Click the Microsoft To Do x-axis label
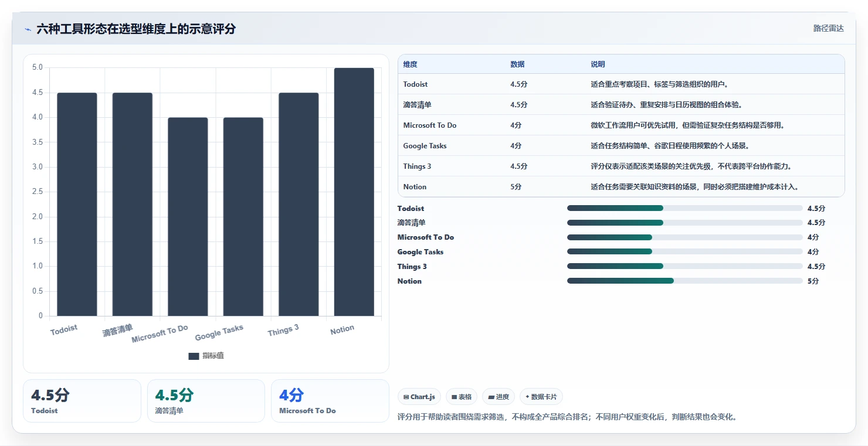This screenshot has height=446, width=868. 160,333
